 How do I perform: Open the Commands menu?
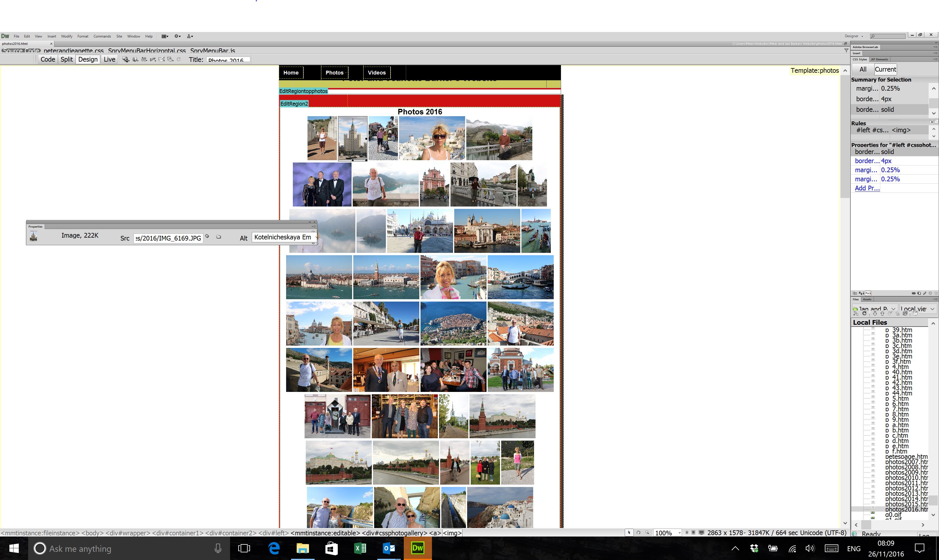pyautogui.click(x=102, y=36)
